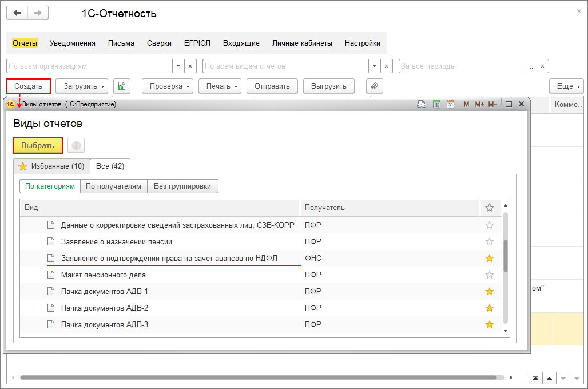
Task: Click the attach file paperclip icon
Action: click(374, 86)
